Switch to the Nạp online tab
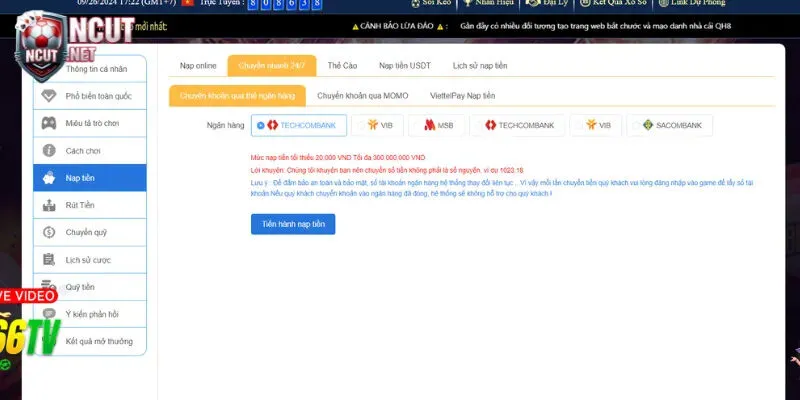This screenshot has height=400, width=800. pyautogui.click(x=198, y=65)
